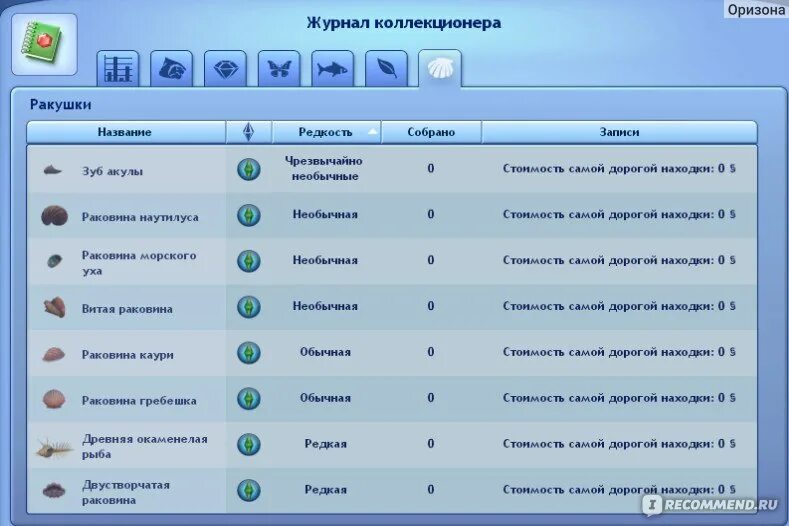Click collected count for Зуб акулы
This screenshot has height=526, width=789.
[431, 168]
